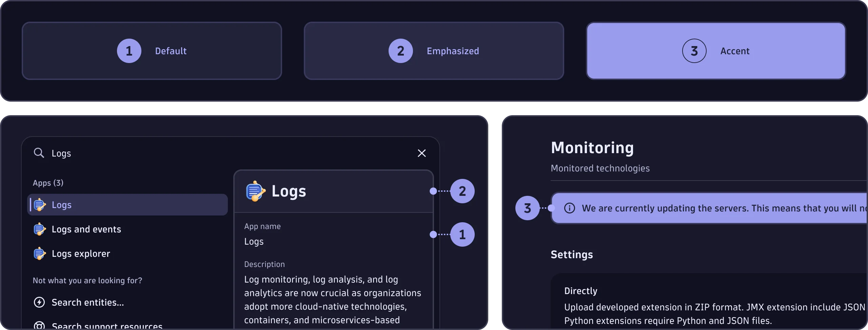Open the Logs explorer app
Image resolution: width=868 pixels, height=330 pixels.
click(x=127, y=254)
